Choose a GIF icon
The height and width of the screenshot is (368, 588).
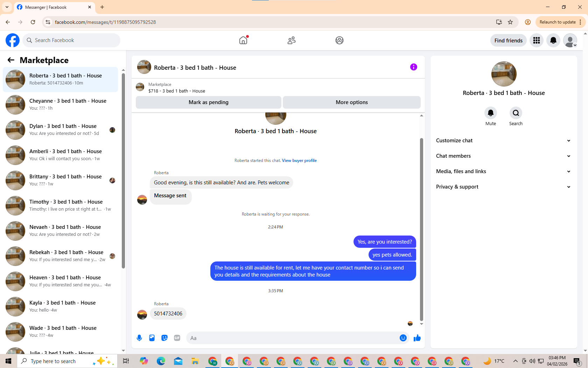tap(177, 338)
